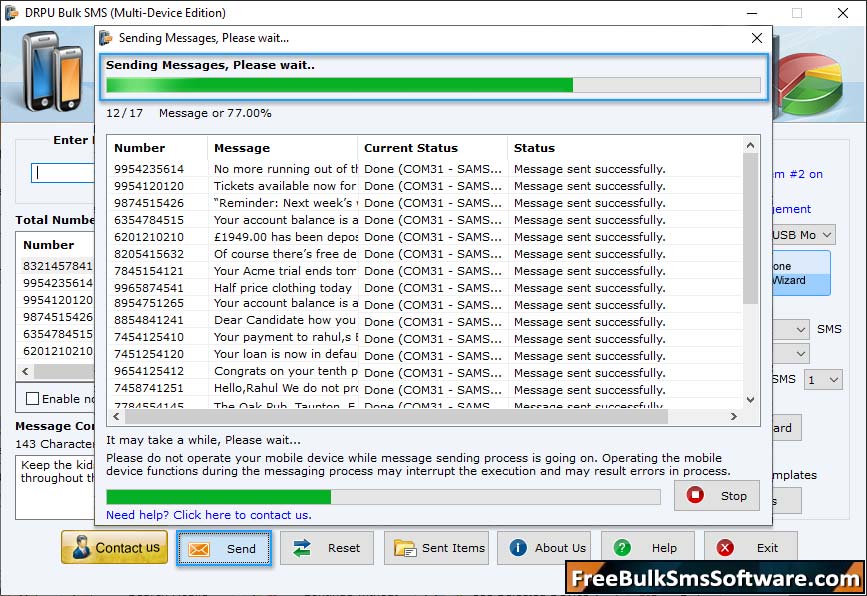Image resolution: width=867 pixels, height=596 pixels.
Task: Click the '12 / 17' message count text
Action: click(x=124, y=113)
